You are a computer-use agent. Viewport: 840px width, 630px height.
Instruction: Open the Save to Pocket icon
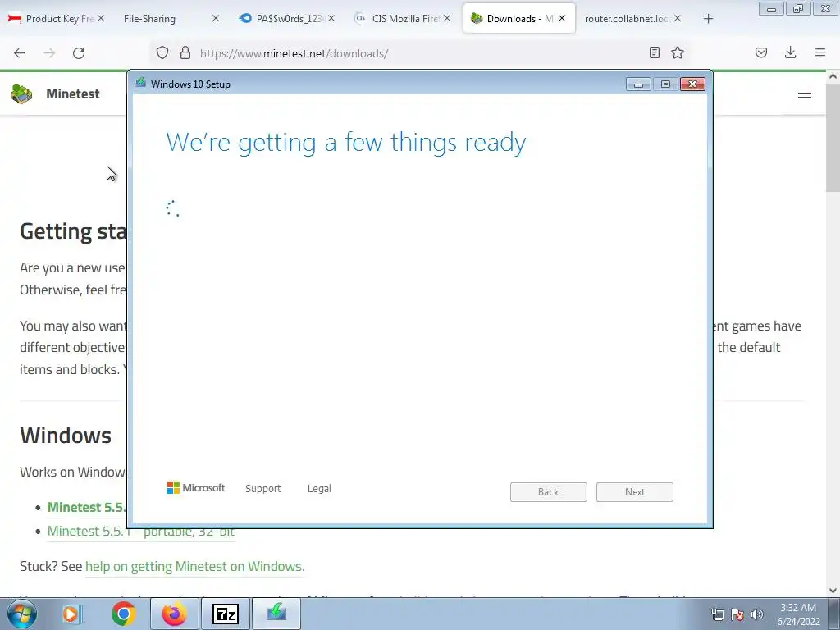pyautogui.click(x=761, y=52)
